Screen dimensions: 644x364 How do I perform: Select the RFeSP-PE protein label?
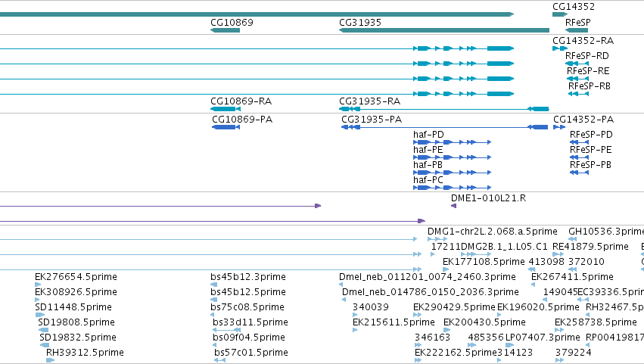point(590,150)
